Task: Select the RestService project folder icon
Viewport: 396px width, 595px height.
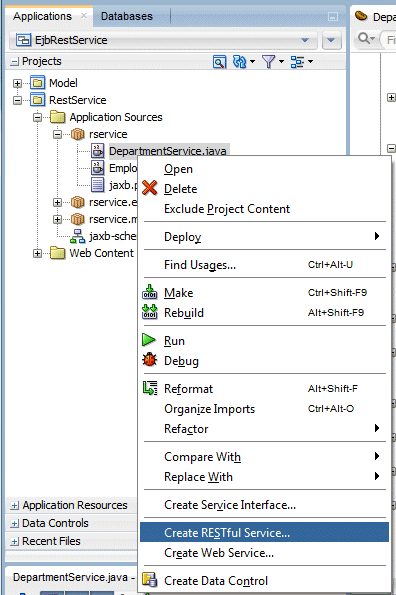Action: [x=38, y=100]
